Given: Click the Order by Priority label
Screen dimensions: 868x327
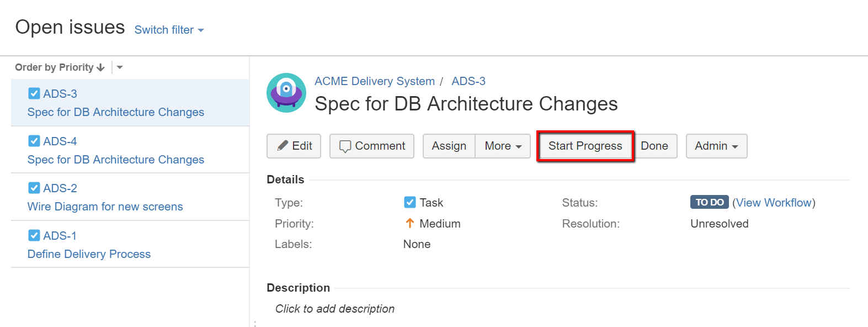Looking at the screenshot, I should pos(54,67).
